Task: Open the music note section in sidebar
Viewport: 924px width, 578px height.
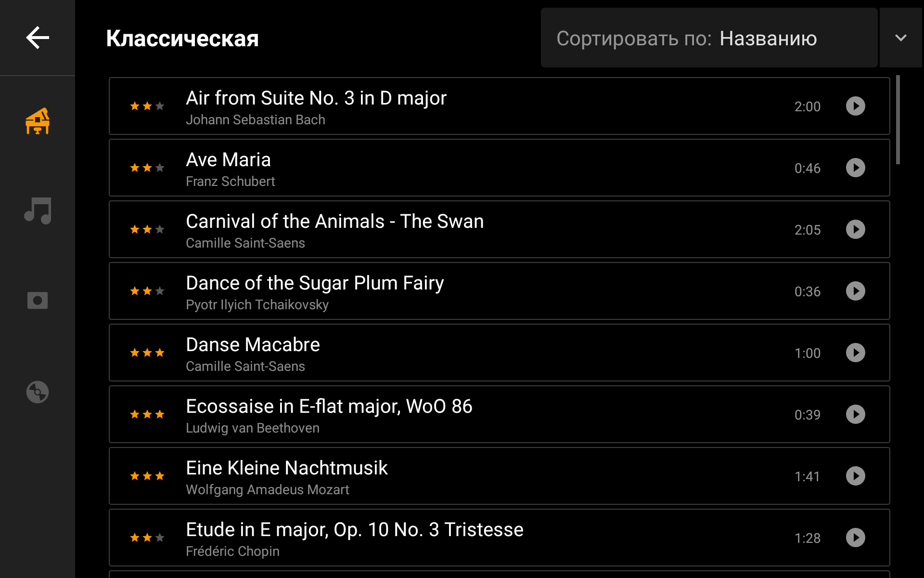Action: pos(38,210)
